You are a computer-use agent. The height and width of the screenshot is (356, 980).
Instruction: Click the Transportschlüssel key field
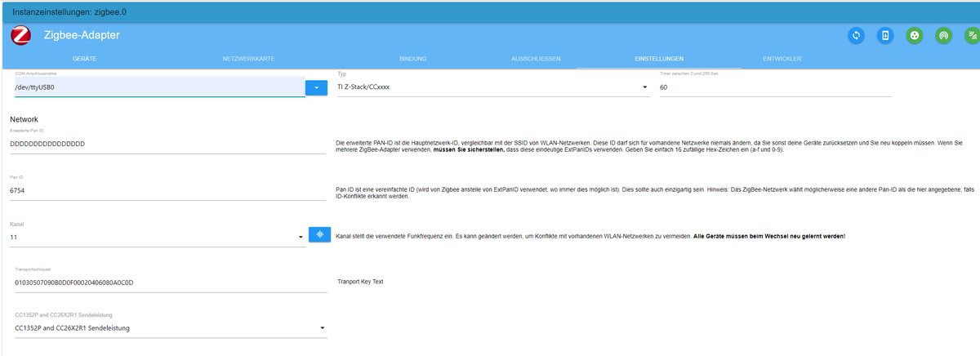(171, 283)
